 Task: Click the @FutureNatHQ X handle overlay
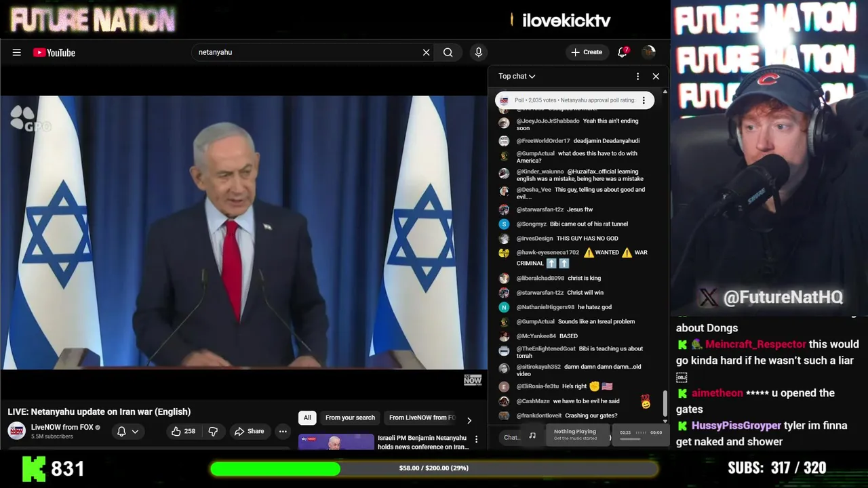click(x=772, y=297)
